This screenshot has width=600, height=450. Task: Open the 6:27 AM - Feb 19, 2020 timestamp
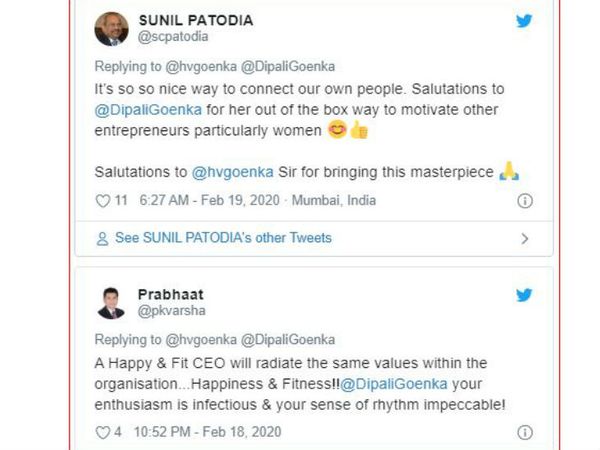coord(211,200)
